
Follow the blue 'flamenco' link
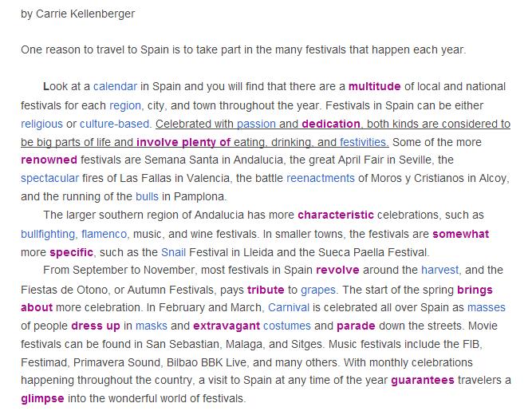point(104,234)
